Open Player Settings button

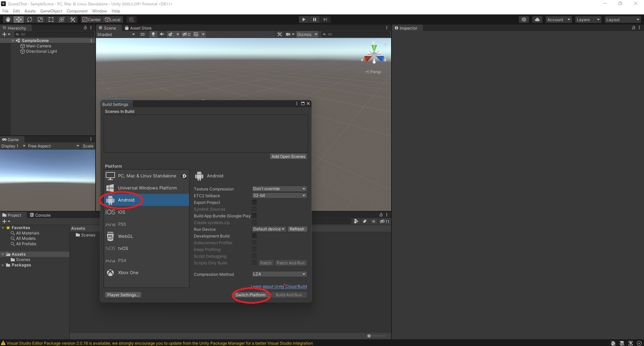(x=123, y=295)
